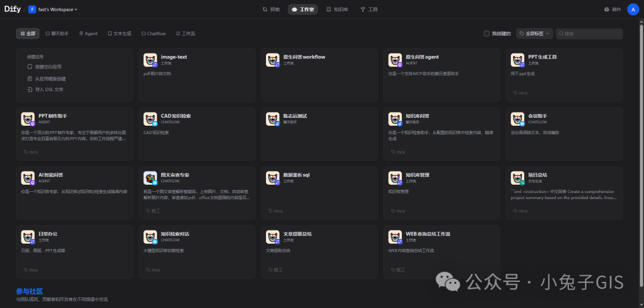Click the WEB查询总结工作流 app icon
The height and width of the screenshot is (308, 644).
(395, 237)
